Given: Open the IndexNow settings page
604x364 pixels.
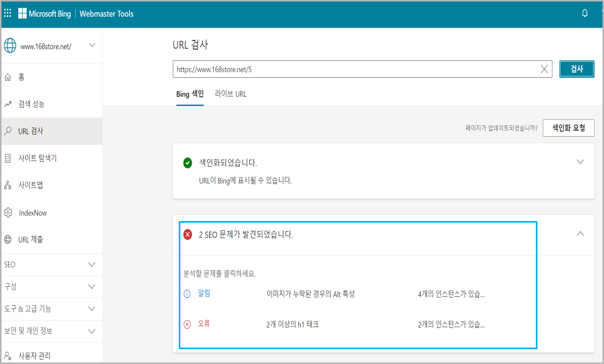Looking at the screenshot, I should coord(32,213).
